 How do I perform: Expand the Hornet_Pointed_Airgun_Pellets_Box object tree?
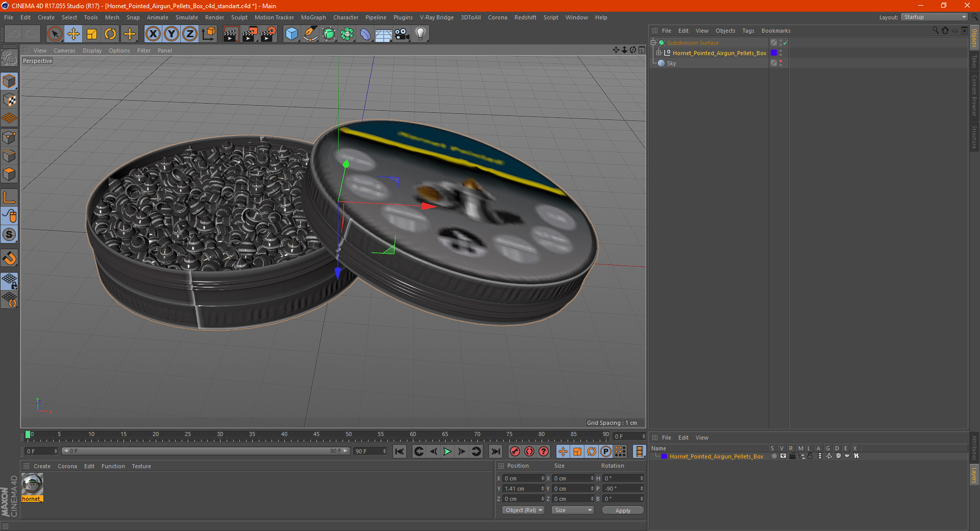pyautogui.click(x=659, y=53)
